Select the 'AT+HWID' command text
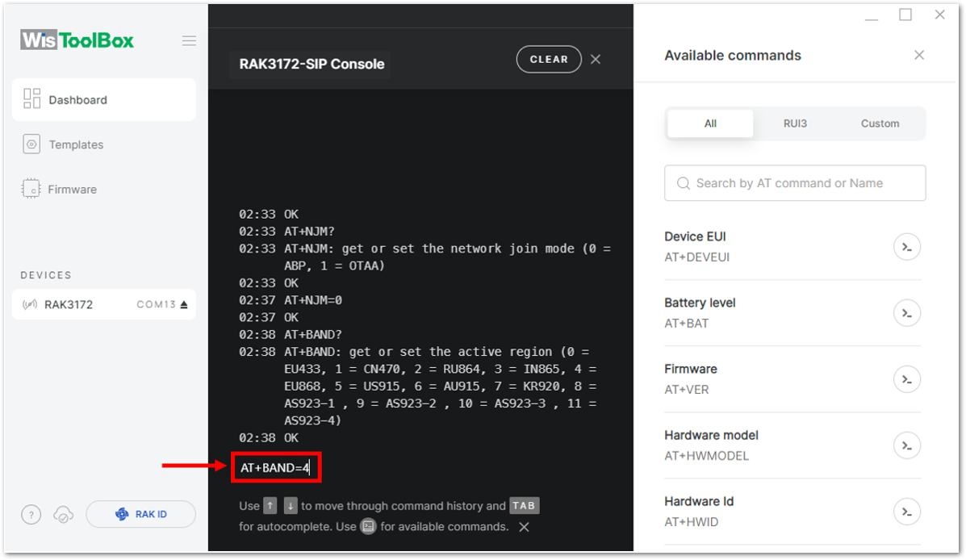The width and height of the screenshot is (966, 560). [x=692, y=522]
